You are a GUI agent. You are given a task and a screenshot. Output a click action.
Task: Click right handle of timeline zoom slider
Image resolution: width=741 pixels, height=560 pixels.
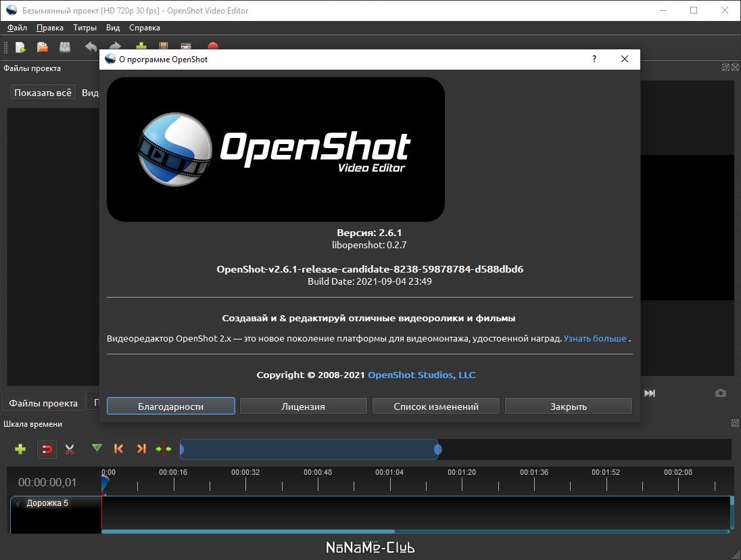(x=438, y=449)
